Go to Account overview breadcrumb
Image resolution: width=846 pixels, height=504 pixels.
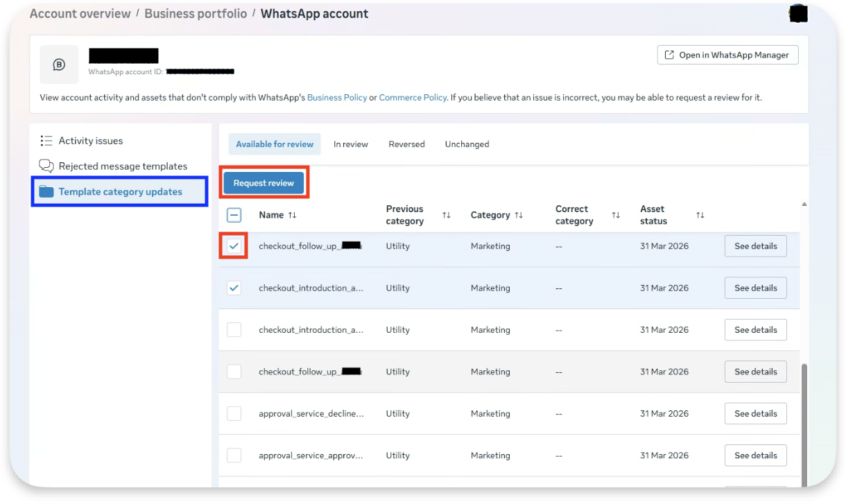[80, 13]
